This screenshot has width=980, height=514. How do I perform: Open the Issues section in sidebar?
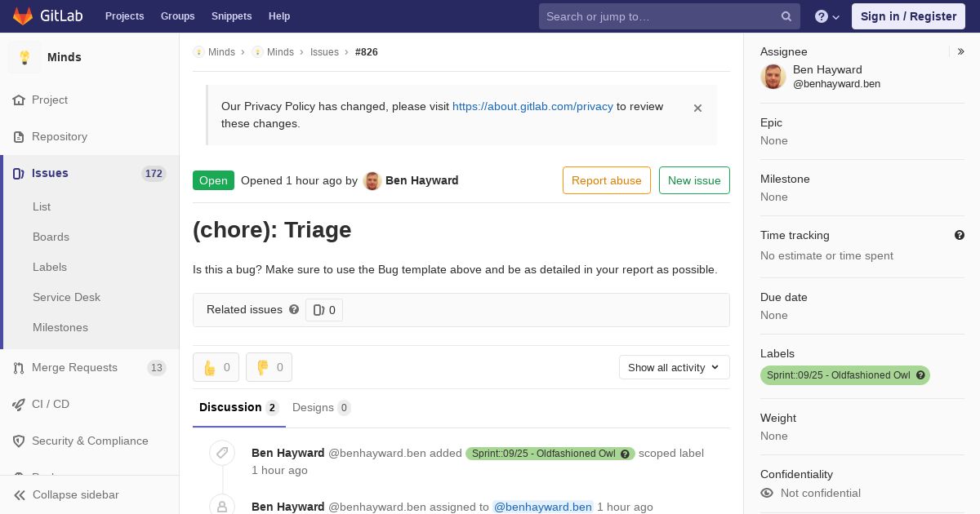(x=90, y=173)
